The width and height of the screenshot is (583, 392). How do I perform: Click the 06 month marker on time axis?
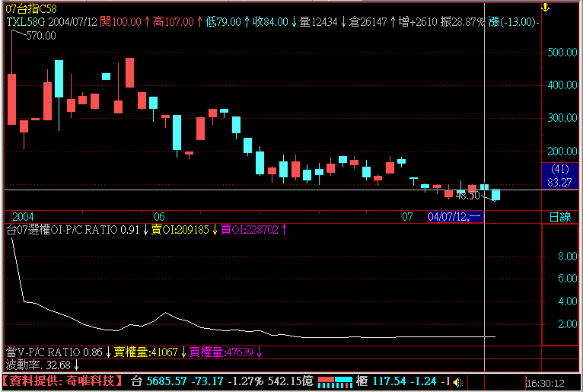159,217
